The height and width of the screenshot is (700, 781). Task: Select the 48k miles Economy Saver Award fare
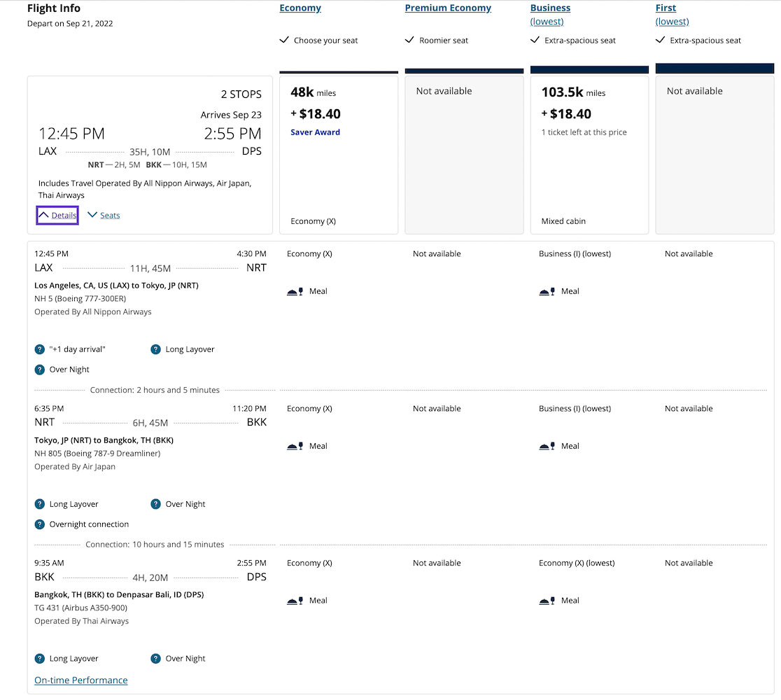(x=339, y=154)
